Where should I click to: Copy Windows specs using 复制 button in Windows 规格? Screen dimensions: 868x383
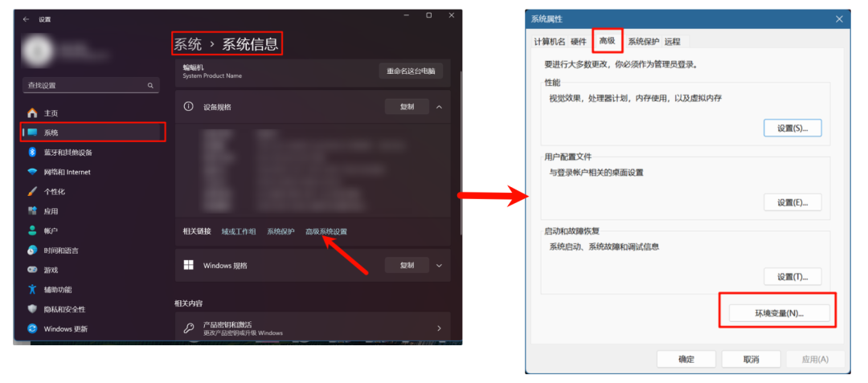[x=407, y=265]
